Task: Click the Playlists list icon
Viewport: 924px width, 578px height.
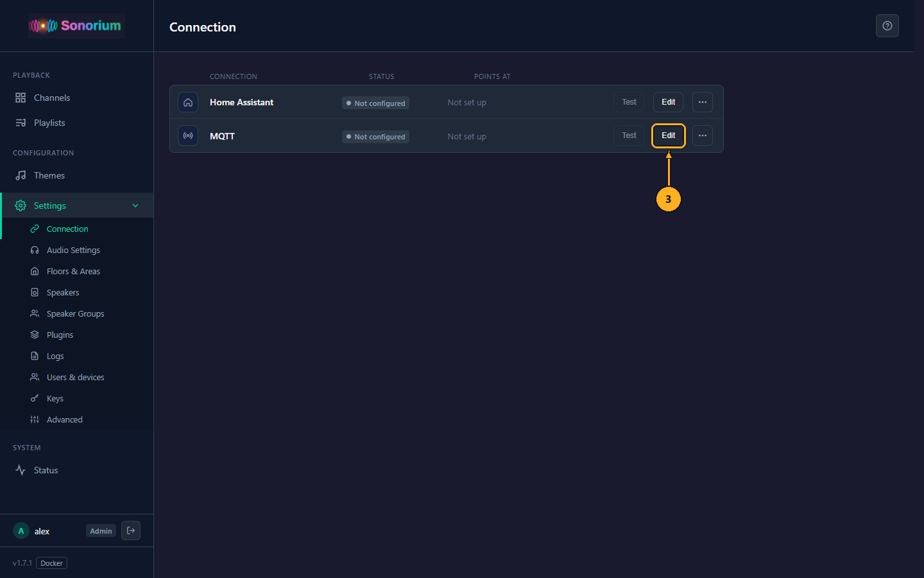Action: coord(21,123)
